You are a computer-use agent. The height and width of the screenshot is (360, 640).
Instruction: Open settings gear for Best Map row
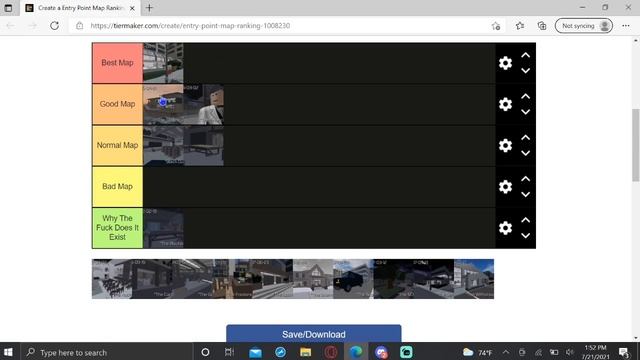[505, 63]
